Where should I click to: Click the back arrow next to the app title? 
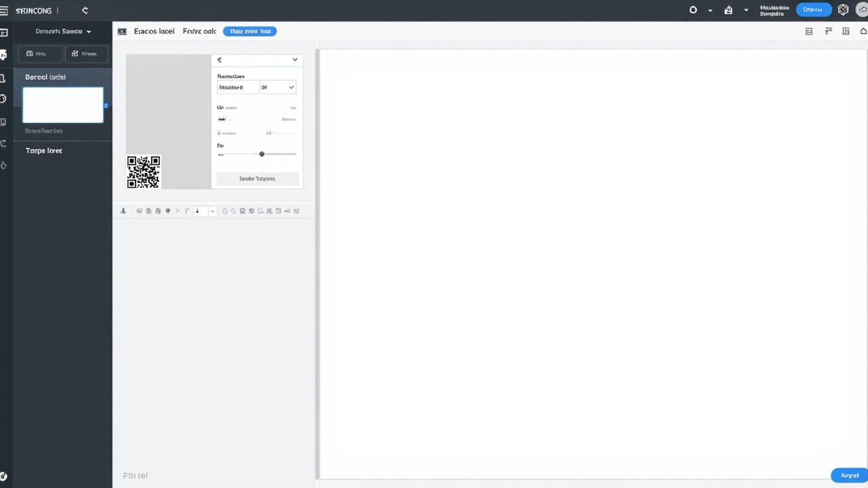[85, 11]
